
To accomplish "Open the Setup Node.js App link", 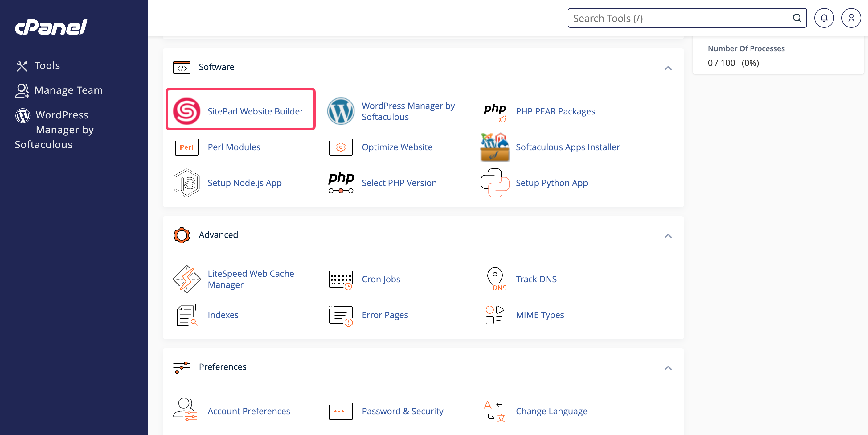I will (245, 183).
